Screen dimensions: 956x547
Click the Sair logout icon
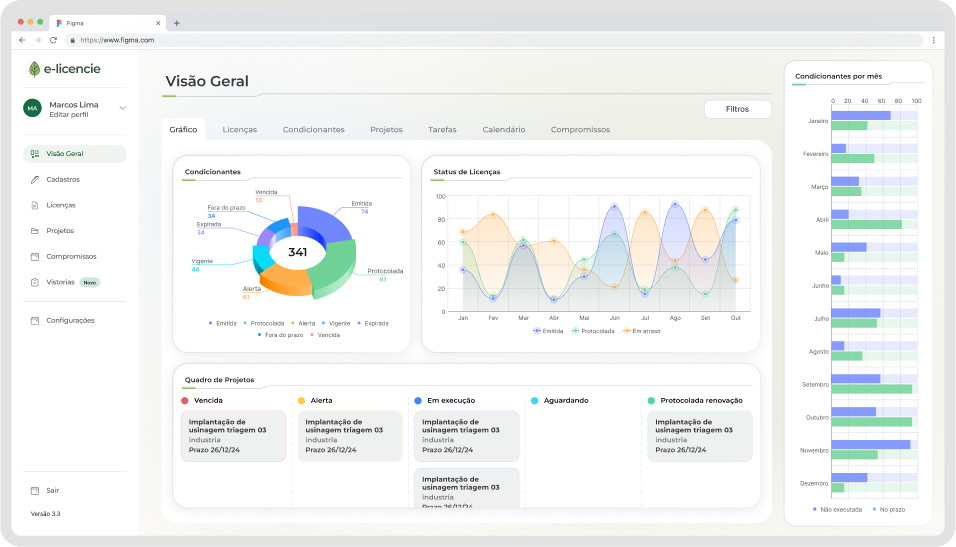click(35, 491)
